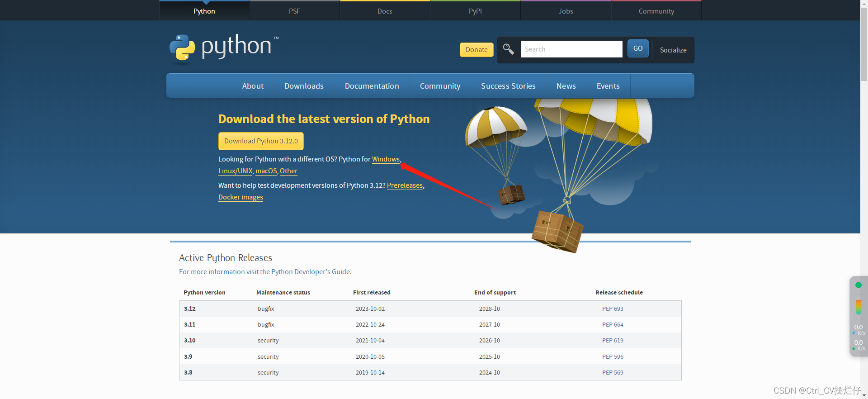Screen dimensions: 868x399
Task: Open the Community navigation menu
Action: point(440,86)
